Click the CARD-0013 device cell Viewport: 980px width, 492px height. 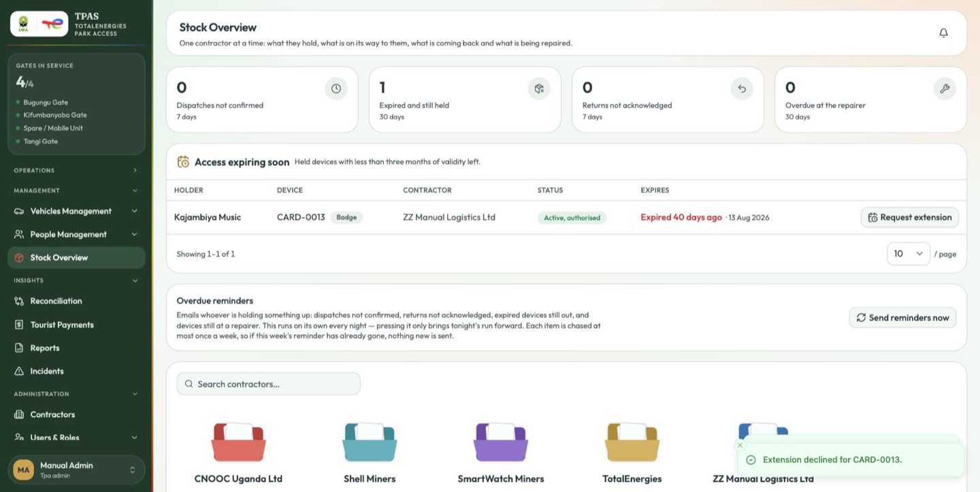tap(301, 217)
